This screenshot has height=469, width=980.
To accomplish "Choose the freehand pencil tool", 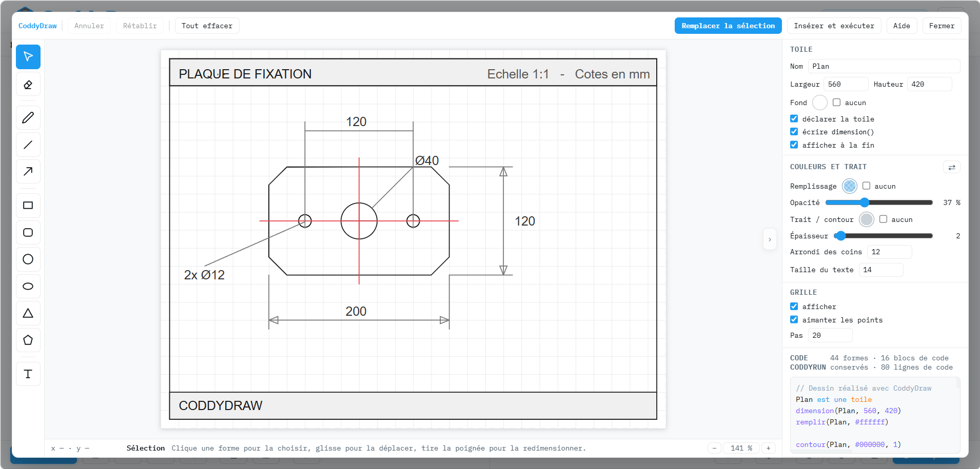I will [28, 118].
